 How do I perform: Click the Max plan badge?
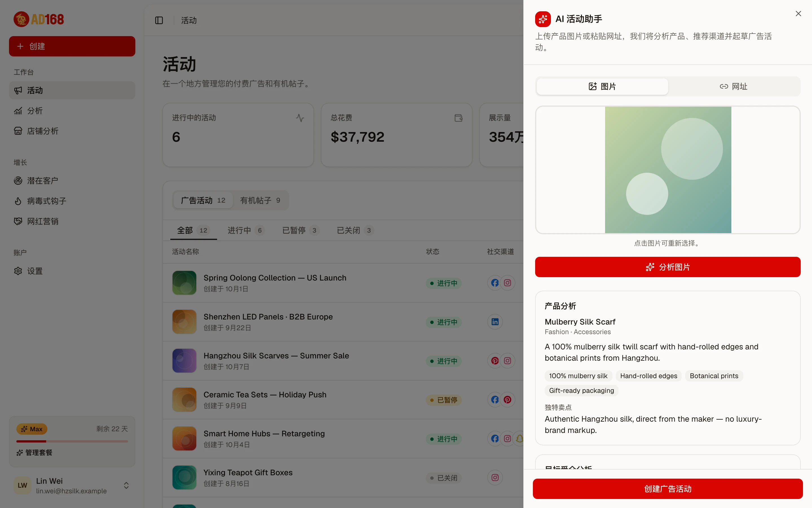coord(32,429)
